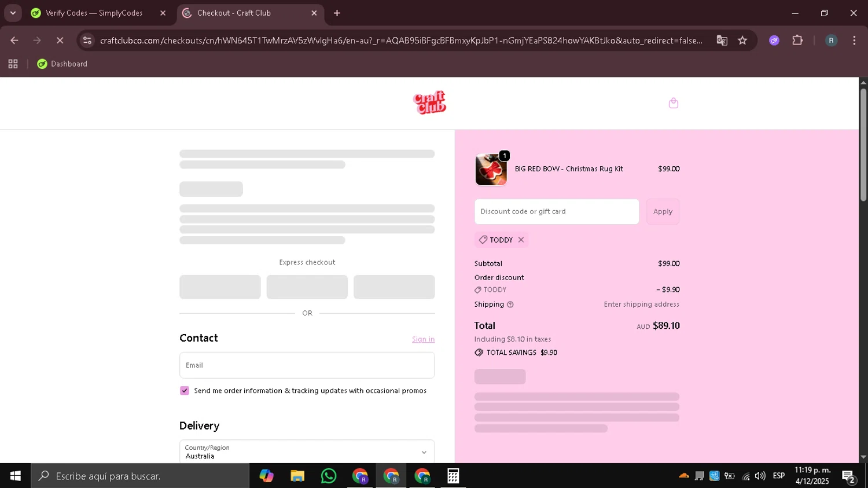Viewport: 868px width, 488px height.
Task: Launch Copilot from the taskbar
Action: (266, 476)
